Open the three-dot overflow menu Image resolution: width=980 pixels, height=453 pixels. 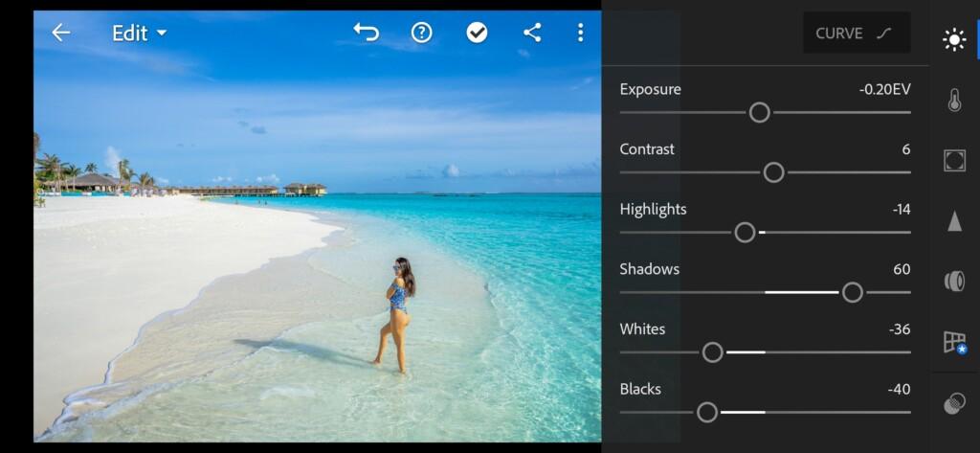(x=581, y=33)
